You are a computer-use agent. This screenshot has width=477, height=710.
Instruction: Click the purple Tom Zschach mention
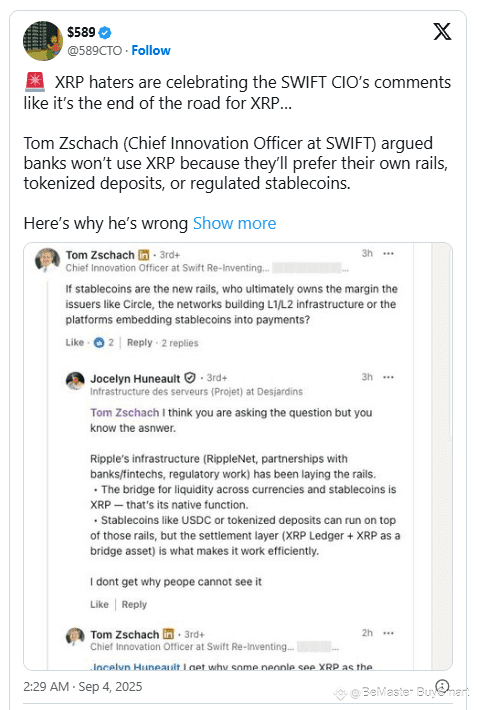(125, 413)
